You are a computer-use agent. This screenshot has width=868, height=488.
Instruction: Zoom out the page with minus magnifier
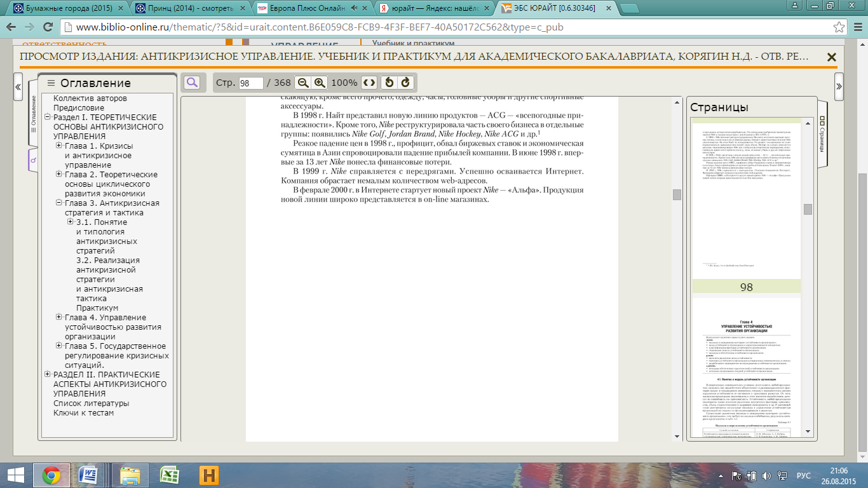click(x=303, y=83)
